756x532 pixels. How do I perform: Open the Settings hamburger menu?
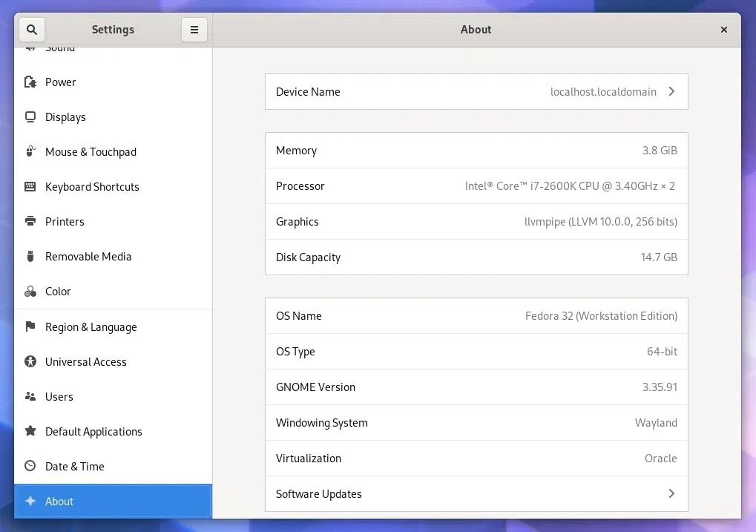point(194,30)
